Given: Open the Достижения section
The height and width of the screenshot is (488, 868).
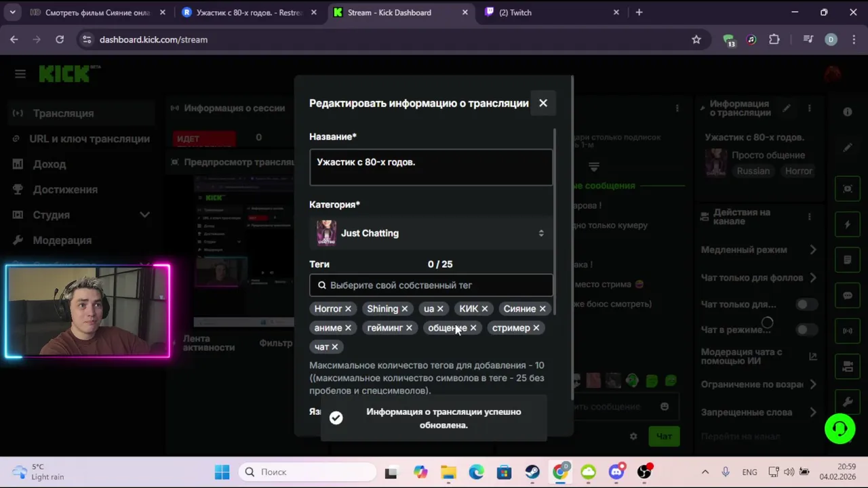Looking at the screenshot, I should pos(83,190).
